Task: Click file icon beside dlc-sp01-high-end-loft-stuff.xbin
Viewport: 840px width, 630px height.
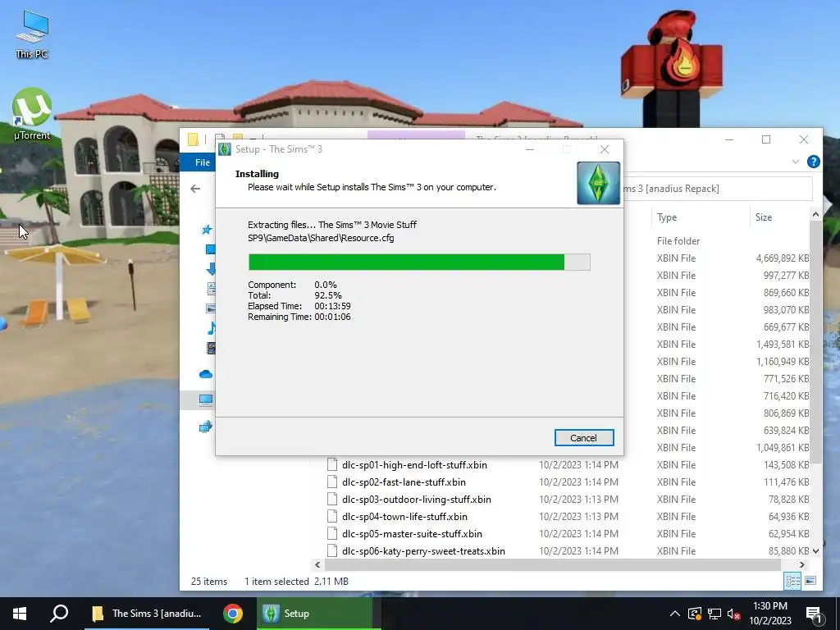Action: pyautogui.click(x=332, y=464)
